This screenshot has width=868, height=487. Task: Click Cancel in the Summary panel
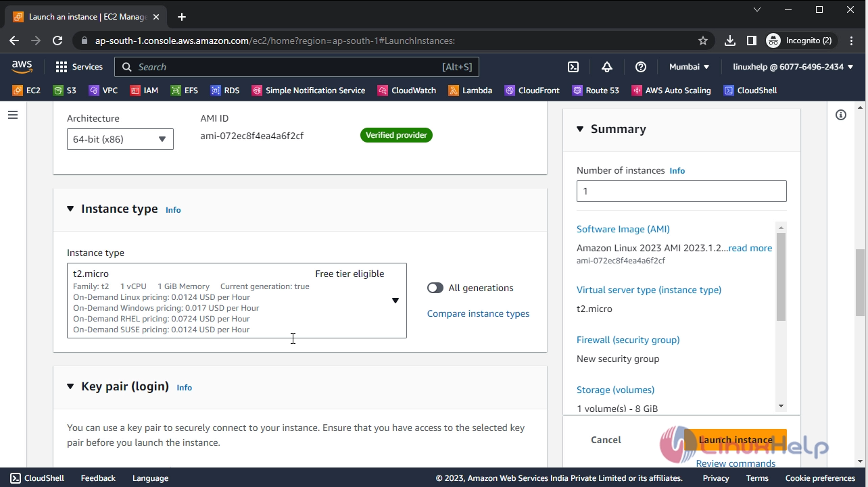pos(606,440)
